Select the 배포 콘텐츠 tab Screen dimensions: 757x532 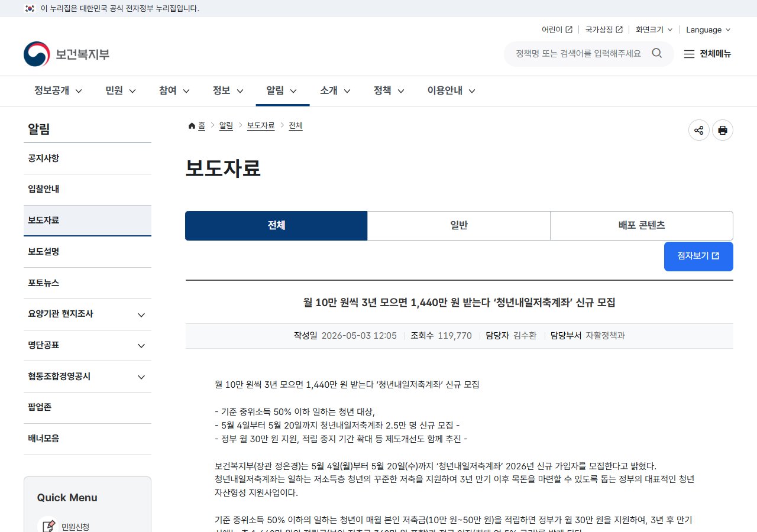click(642, 226)
